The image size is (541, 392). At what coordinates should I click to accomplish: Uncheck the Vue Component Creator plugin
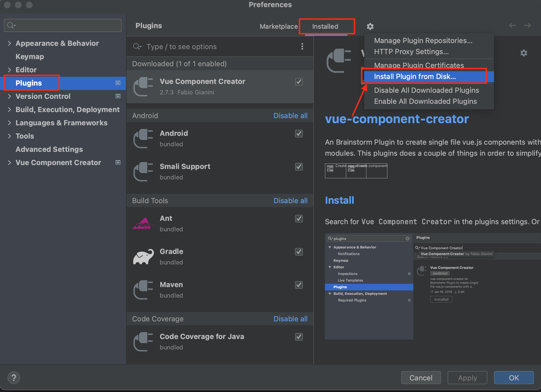tap(299, 82)
